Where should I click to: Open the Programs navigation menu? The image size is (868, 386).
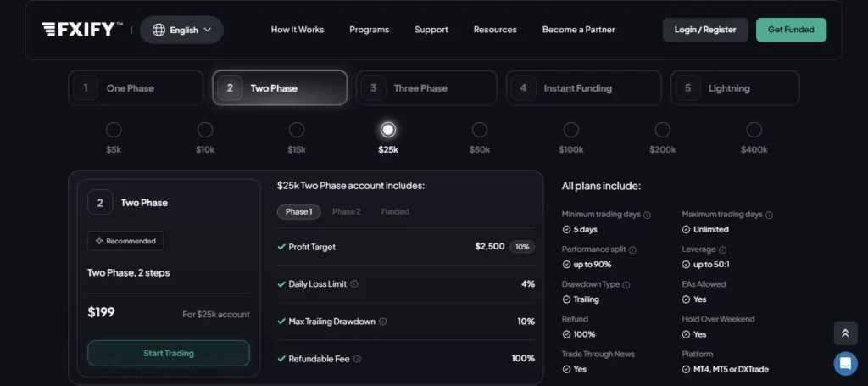pos(370,30)
